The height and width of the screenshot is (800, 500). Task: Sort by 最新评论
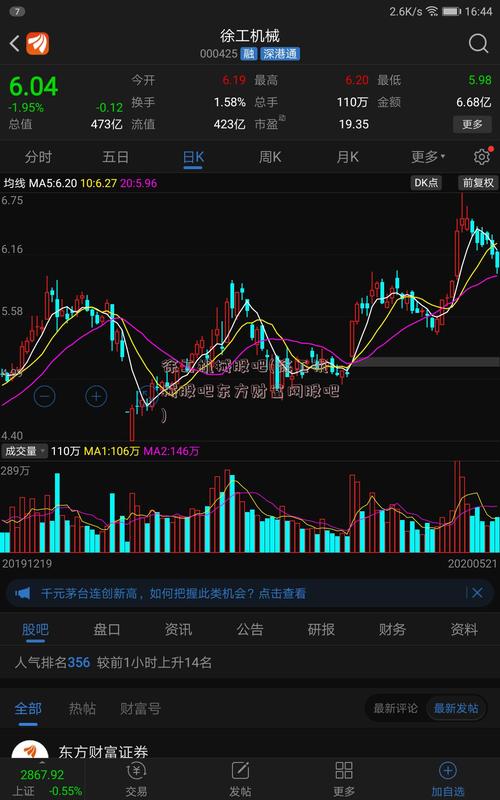tap(395, 708)
